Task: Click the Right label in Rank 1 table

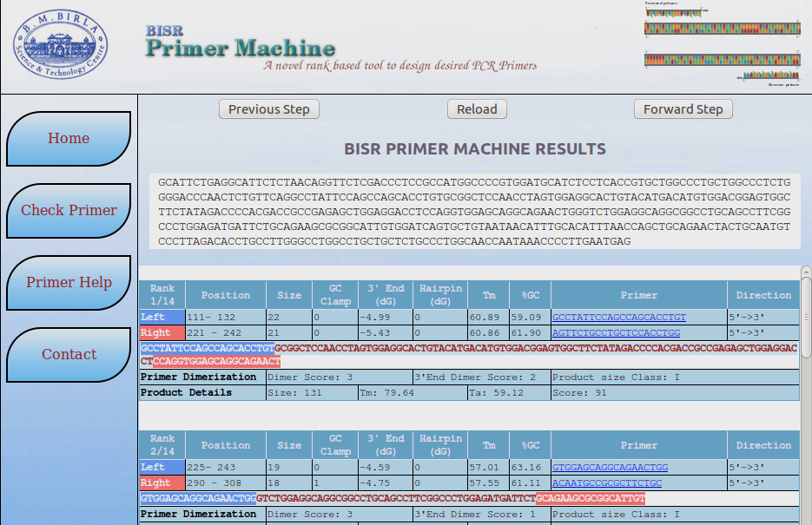Action: tap(162, 332)
